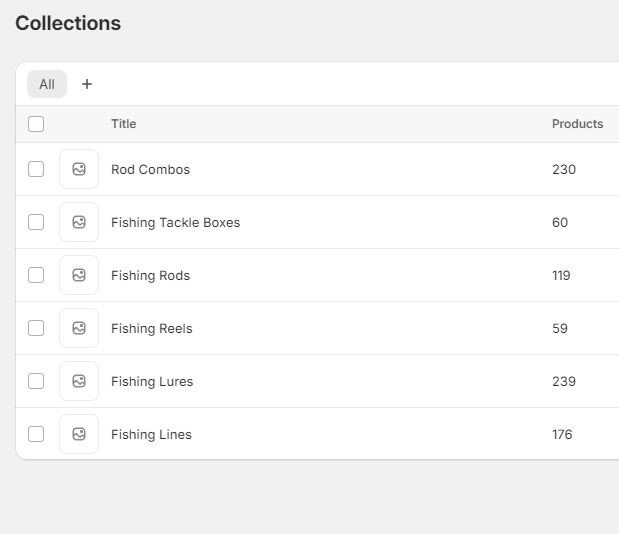Sort by the Products column header
619x534 pixels.
click(x=578, y=124)
